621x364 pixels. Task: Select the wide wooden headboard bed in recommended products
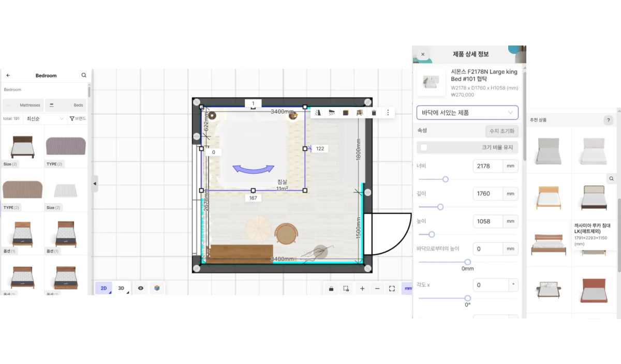tap(548, 245)
